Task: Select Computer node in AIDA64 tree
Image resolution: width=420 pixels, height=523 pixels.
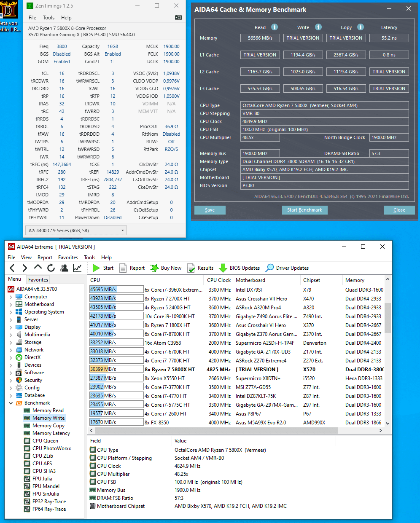Action: (36, 297)
